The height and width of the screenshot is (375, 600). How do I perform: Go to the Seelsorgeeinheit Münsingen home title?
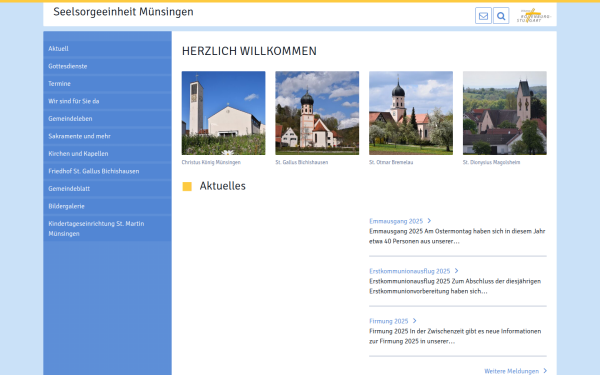pos(123,12)
